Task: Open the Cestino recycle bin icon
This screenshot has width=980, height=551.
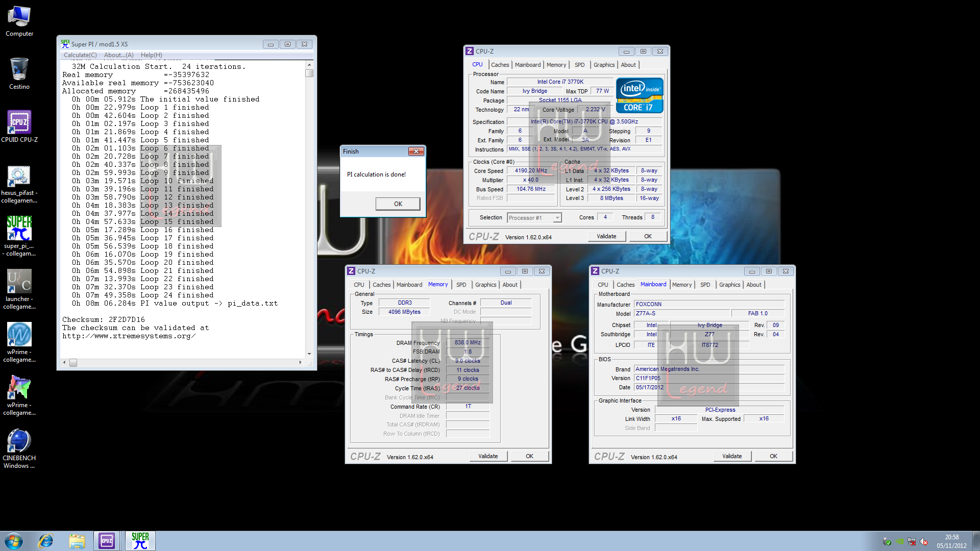Action: click(x=19, y=74)
